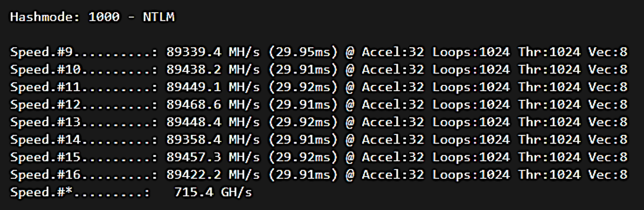644x210 pixels.
Task: Click Vec:8 in the Speed.#16 row
Action: (608, 175)
